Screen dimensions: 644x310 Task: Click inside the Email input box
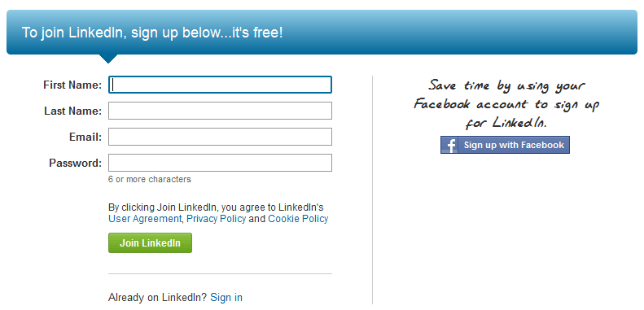coord(220,137)
